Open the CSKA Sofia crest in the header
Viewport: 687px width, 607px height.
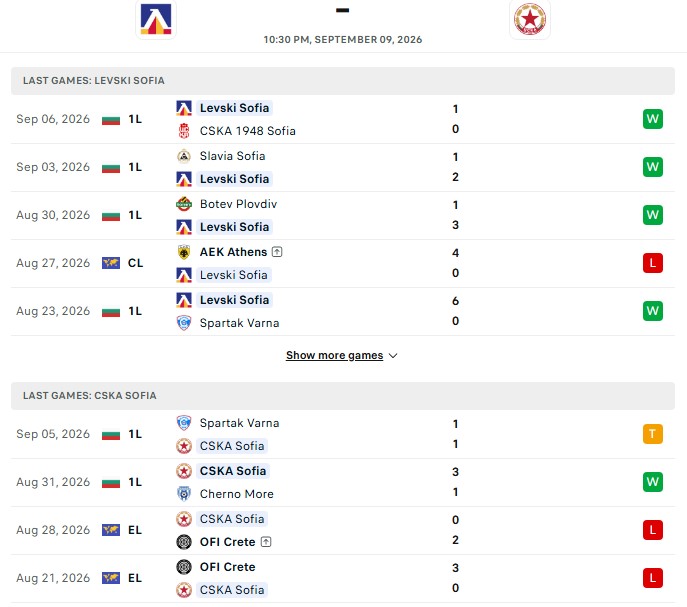coord(530,19)
